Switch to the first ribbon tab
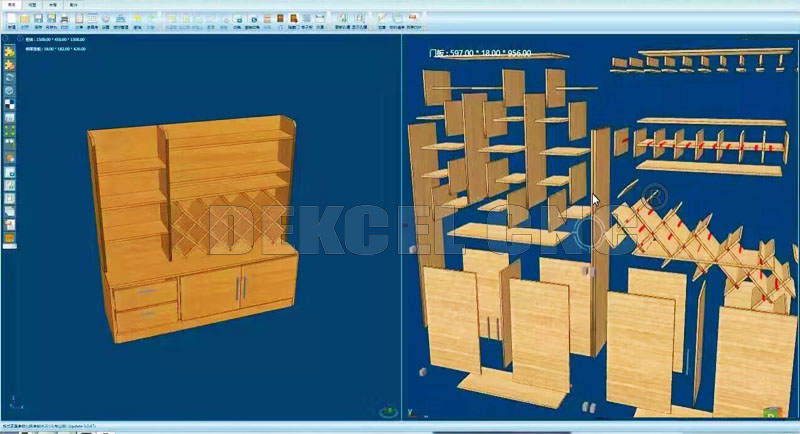 tap(11, 5)
